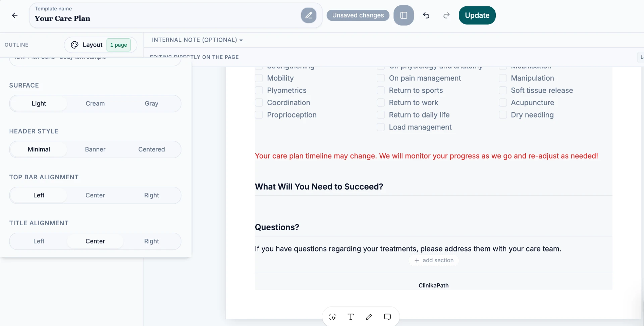
Task: Click the Update button
Action: (x=477, y=15)
